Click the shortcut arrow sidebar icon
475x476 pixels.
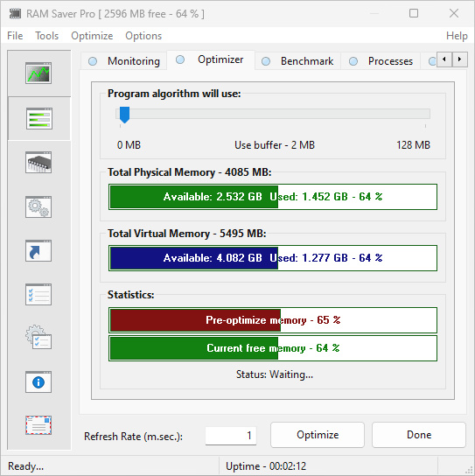coord(38,251)
